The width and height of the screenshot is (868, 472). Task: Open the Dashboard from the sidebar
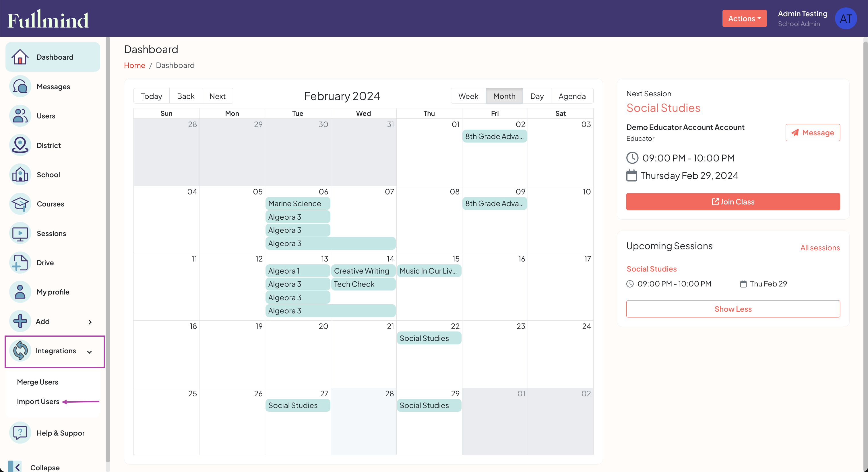pyautogui.click(x=20, y=57)
